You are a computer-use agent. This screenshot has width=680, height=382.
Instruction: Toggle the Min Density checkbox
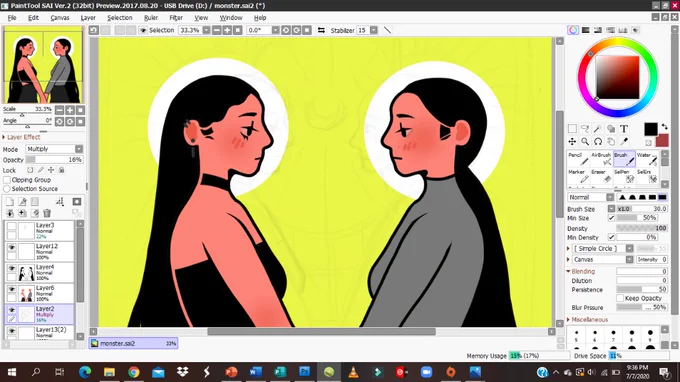point(611,237)
